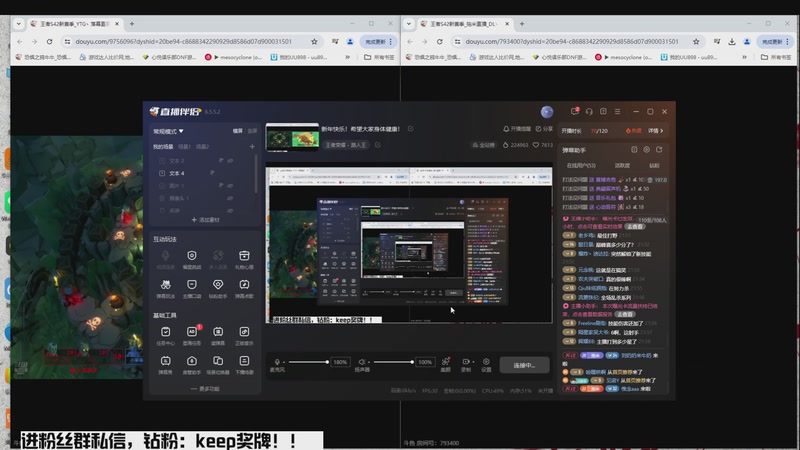Switch to the 钻粉 tab in the 弹幕助手 panel

(x=654, y=165)
